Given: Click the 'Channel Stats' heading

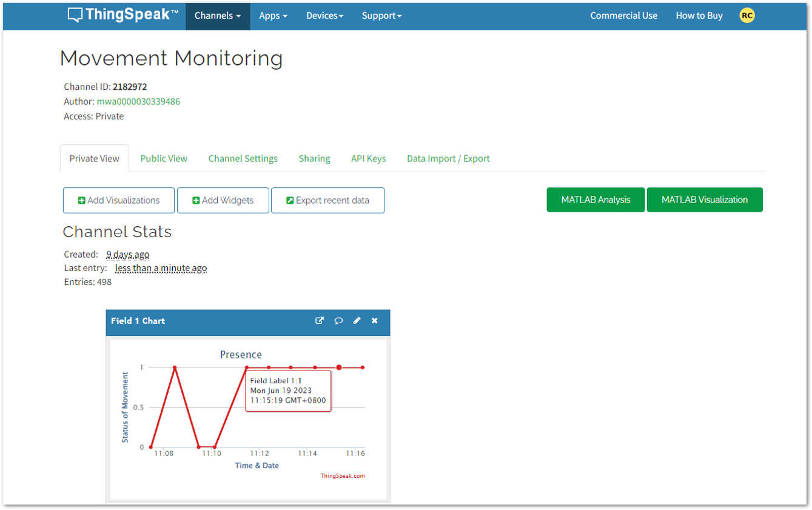Looking at the screenshot, I should pos(117,232).
